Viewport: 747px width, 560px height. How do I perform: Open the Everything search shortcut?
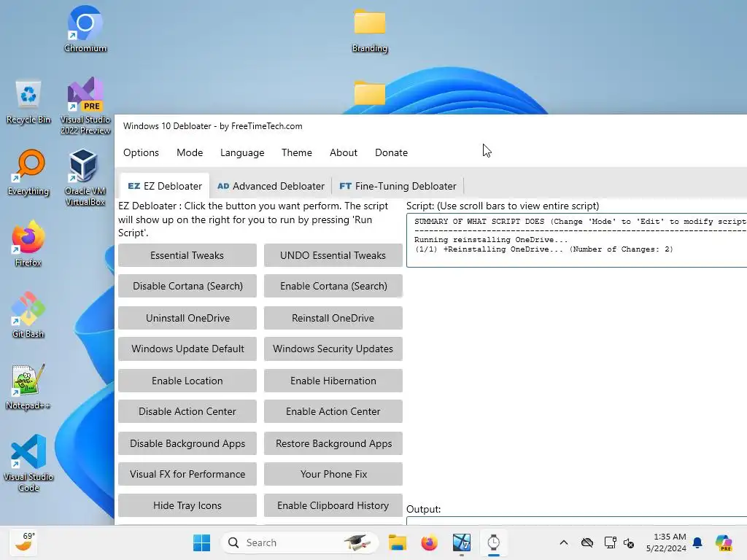coord(28,172)
